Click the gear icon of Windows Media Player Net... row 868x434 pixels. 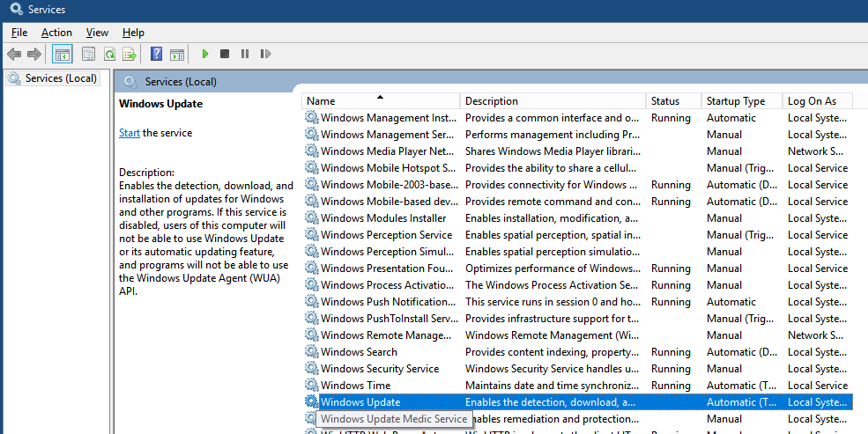(312, 151)
